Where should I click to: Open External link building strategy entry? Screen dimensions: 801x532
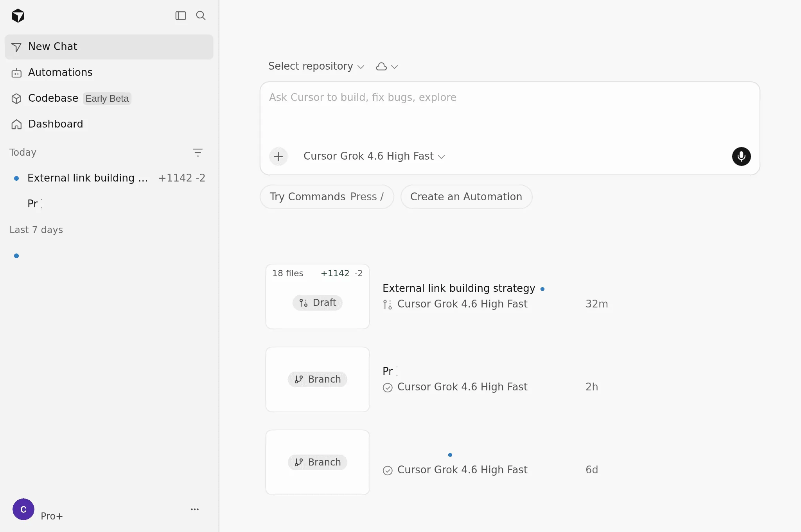(x=459, y=288)
